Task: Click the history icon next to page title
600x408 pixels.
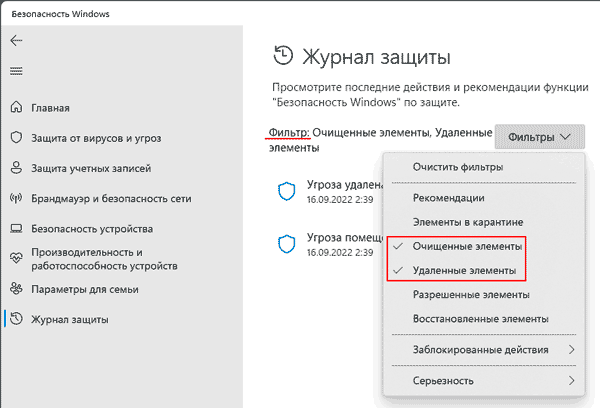Action: coord(283,56)
